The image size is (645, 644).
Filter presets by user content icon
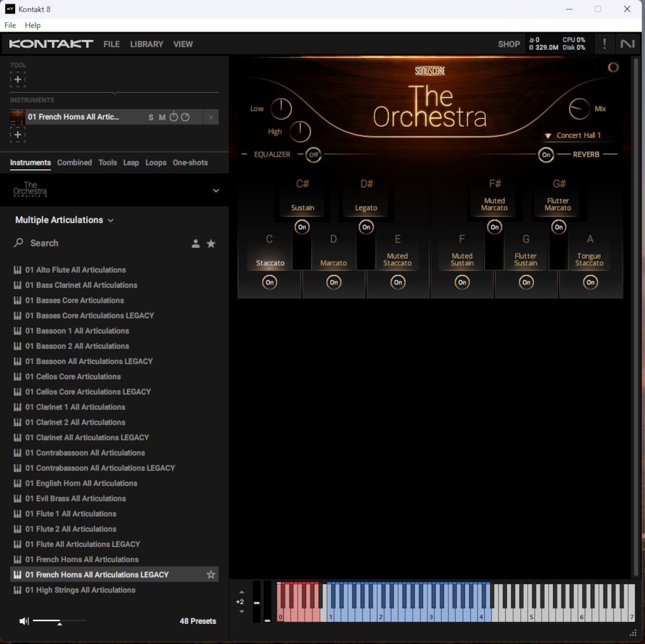pyautogui.click(x=196, y=244)
